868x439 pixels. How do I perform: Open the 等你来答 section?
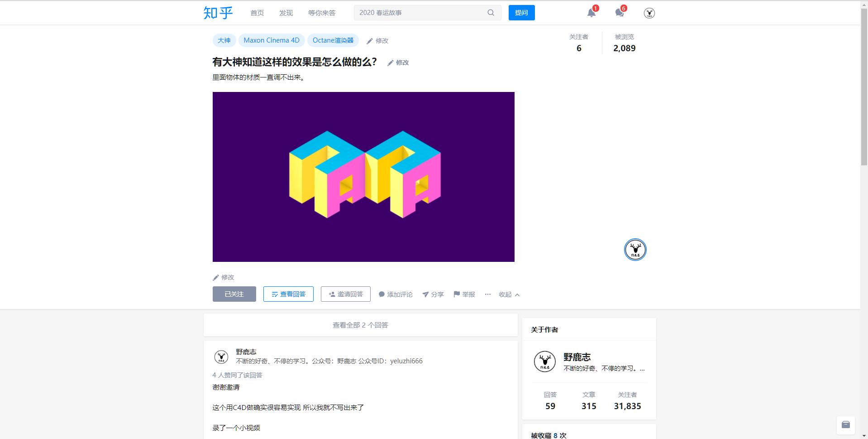tap(322, 13)
